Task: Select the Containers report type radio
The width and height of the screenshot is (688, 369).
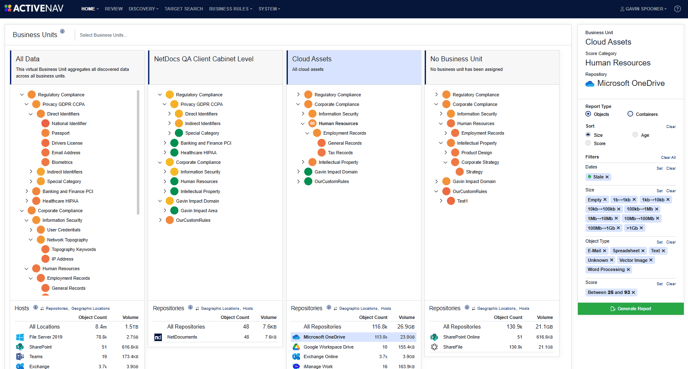Action: [x=630, y=114]
